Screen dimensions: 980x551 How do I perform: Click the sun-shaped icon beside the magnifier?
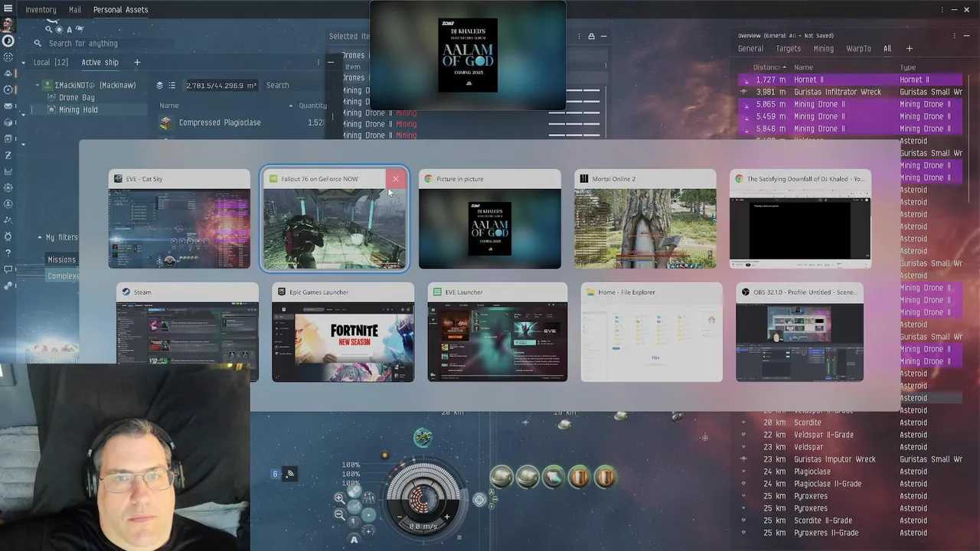click(x=58, y=30)
